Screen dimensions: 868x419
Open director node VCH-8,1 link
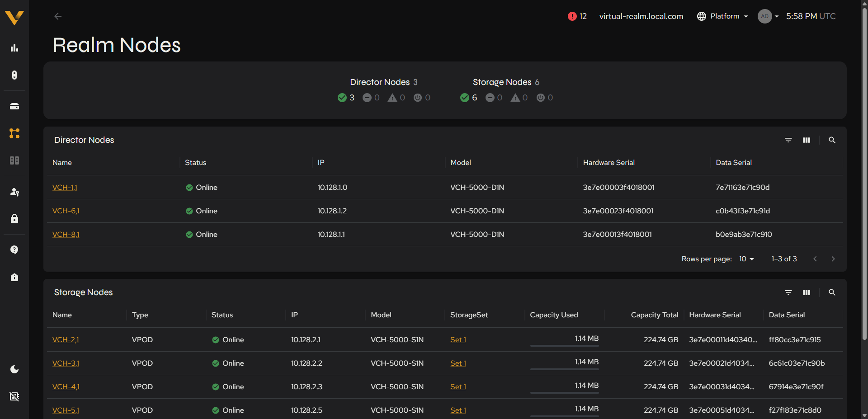click(x=66, y=235)
